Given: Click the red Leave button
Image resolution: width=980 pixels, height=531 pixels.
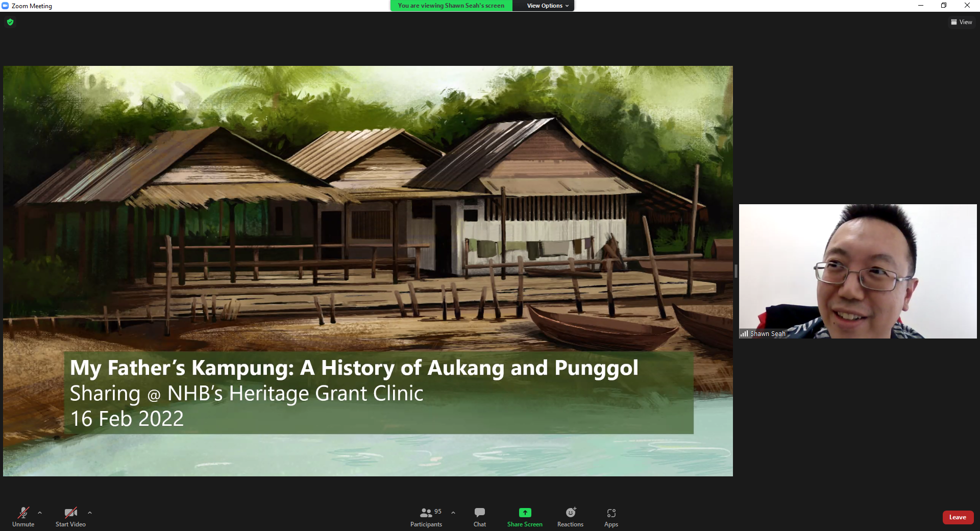Looking at the screenshot, I should pos(958,517).
